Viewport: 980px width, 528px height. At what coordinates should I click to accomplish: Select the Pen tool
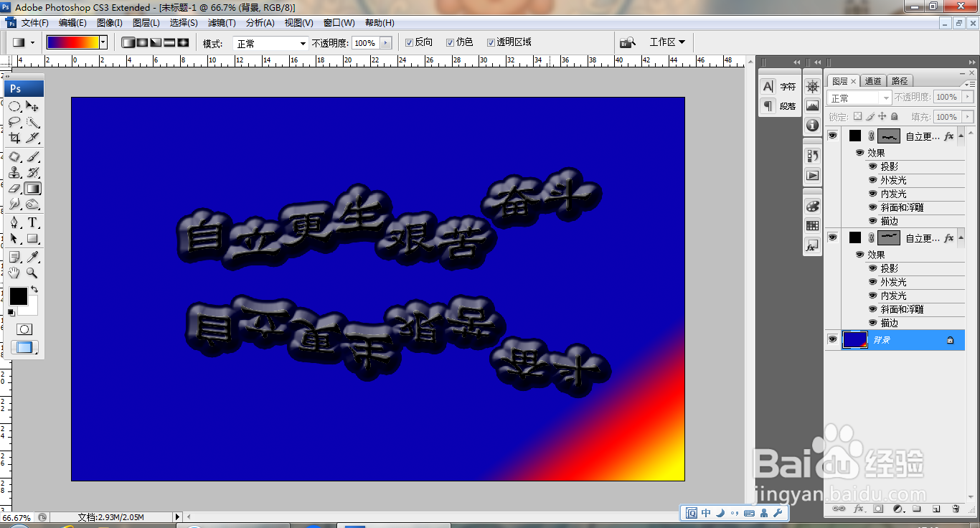14,222
